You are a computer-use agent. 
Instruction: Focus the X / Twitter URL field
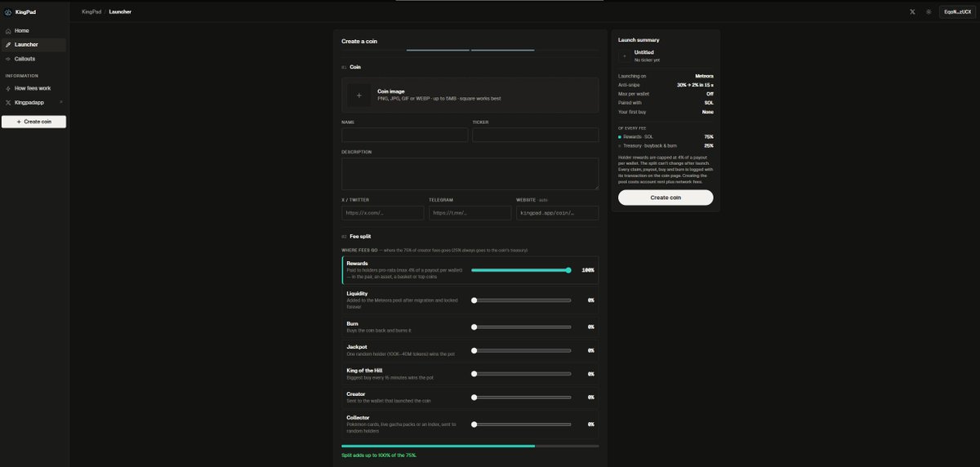pos(383,213)
